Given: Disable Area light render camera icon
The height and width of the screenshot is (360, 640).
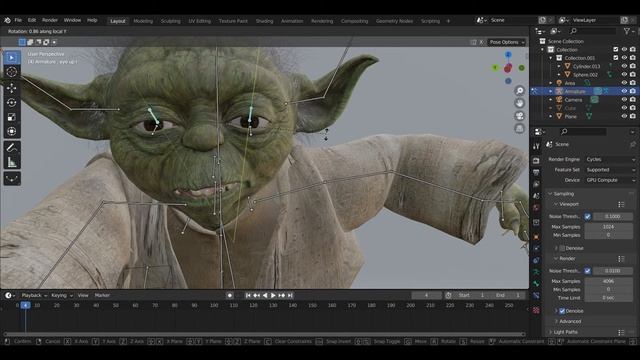Looking at the screenshot, I should 633,83.
